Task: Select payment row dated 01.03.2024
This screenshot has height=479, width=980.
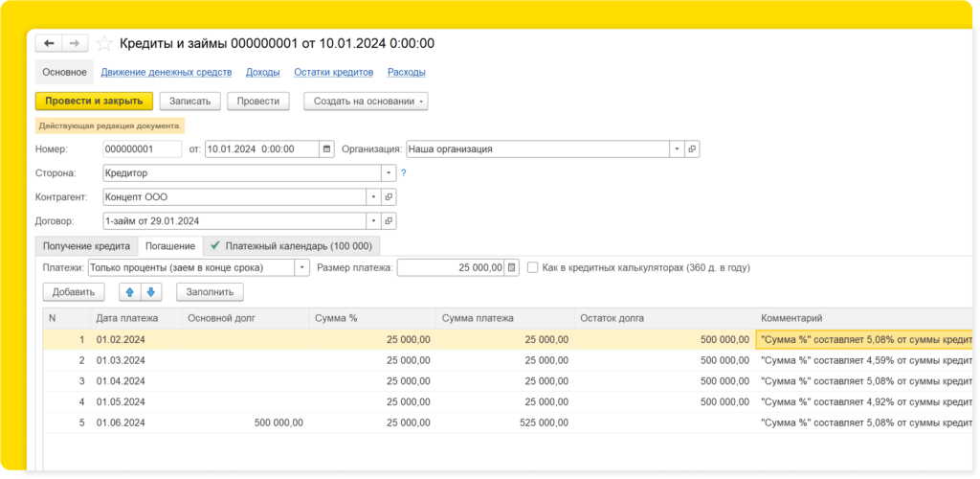Action: [x=508, y=360]
